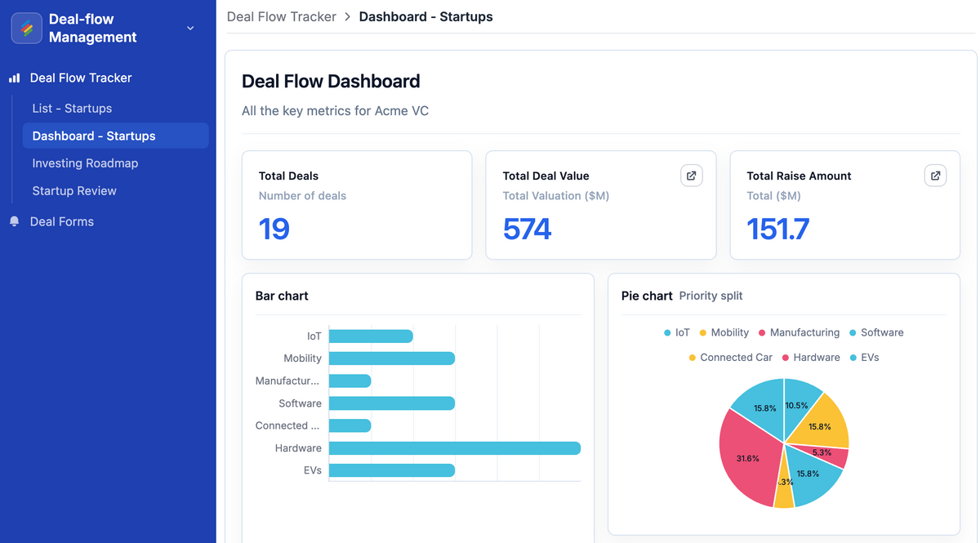Click the Total Deal Value number 574
This screenshot has width=980, height=543.
tap(527, 229)
